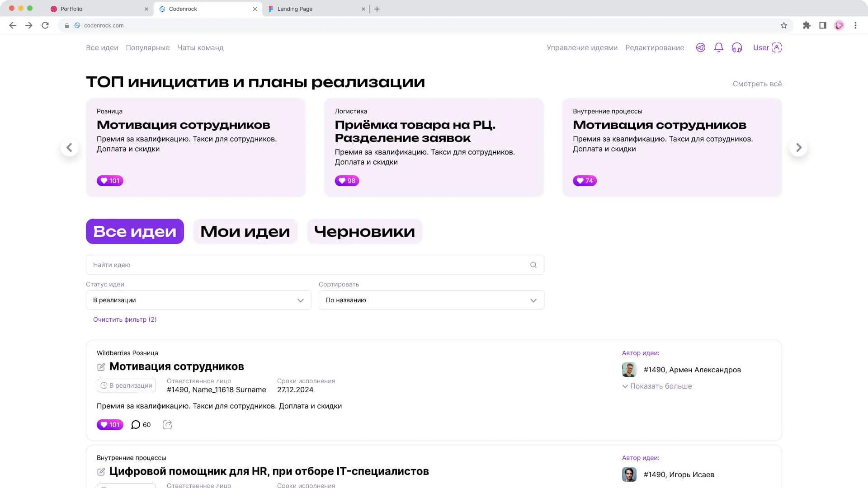This screenshot has width=868, height=488.
Task: Open the Telegram share icon in header
Action: [700, 47]
